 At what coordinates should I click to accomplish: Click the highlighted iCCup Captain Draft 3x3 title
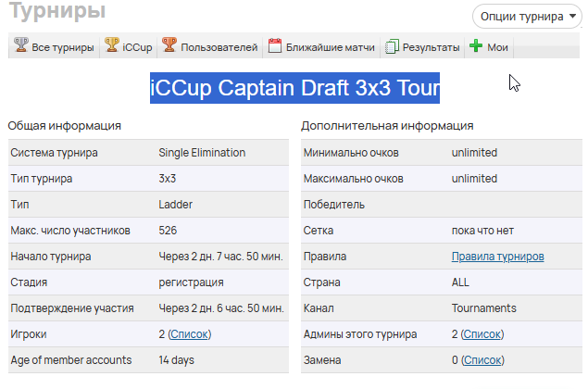(294, 88)
